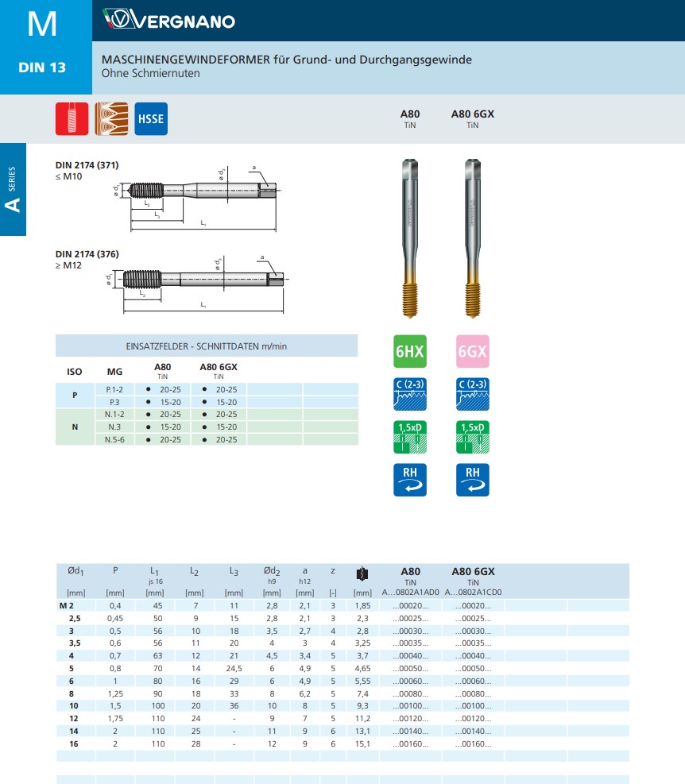685x784 pixels.
Task: Select the A Series side tab
Action: 14,191
